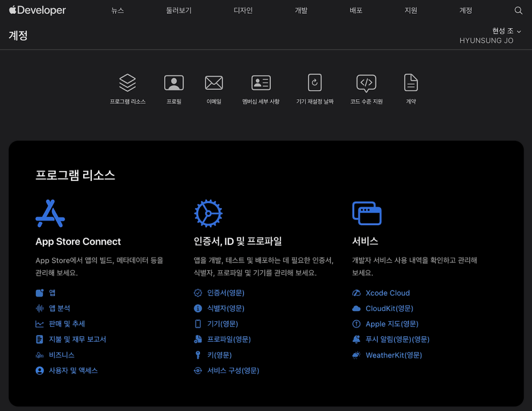Open the CloudKit(영문) link

389,308
